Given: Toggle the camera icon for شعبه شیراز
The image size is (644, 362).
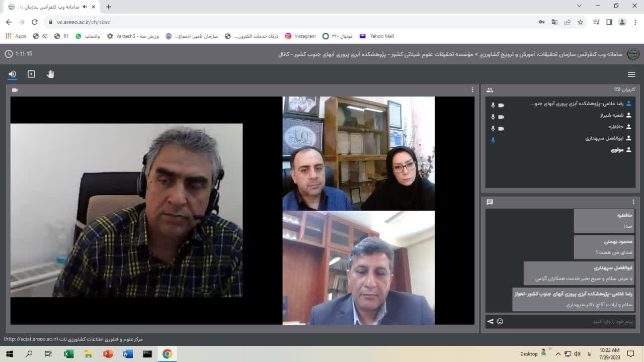Looking at the screenshot, I should 501,117.
